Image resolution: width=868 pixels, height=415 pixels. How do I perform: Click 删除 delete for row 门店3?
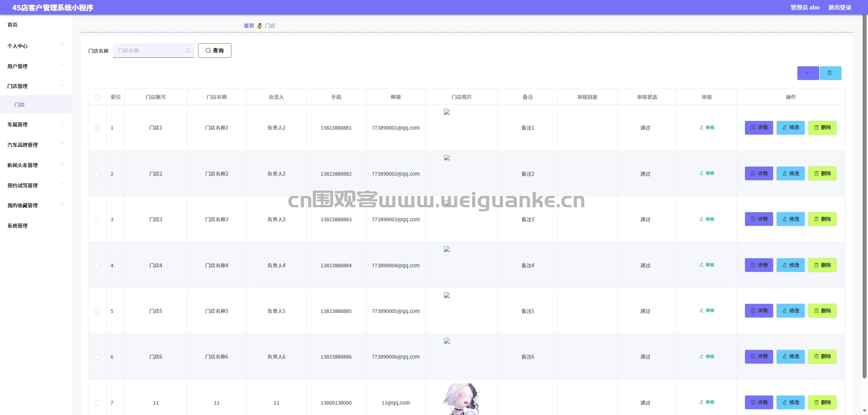(822, 219)
